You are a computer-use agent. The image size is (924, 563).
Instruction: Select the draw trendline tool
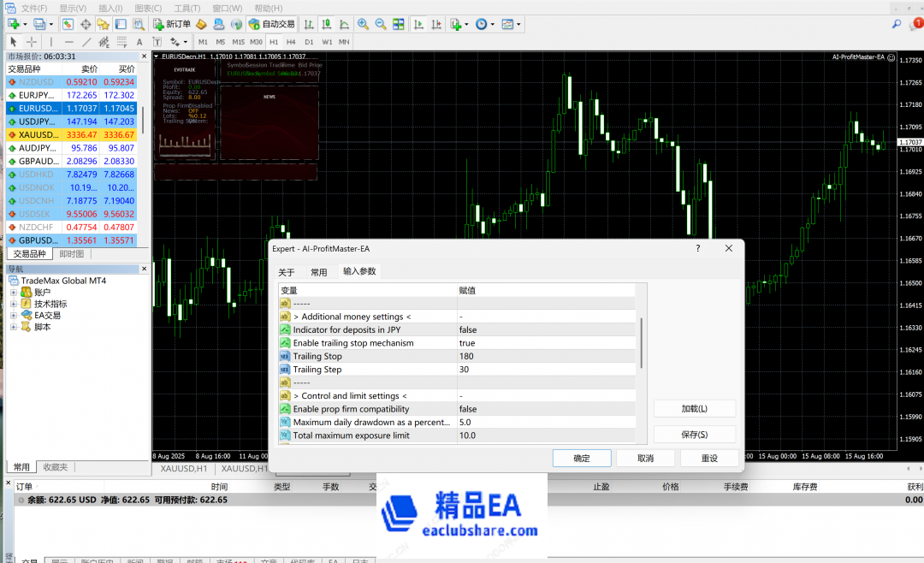coord(86,41)
